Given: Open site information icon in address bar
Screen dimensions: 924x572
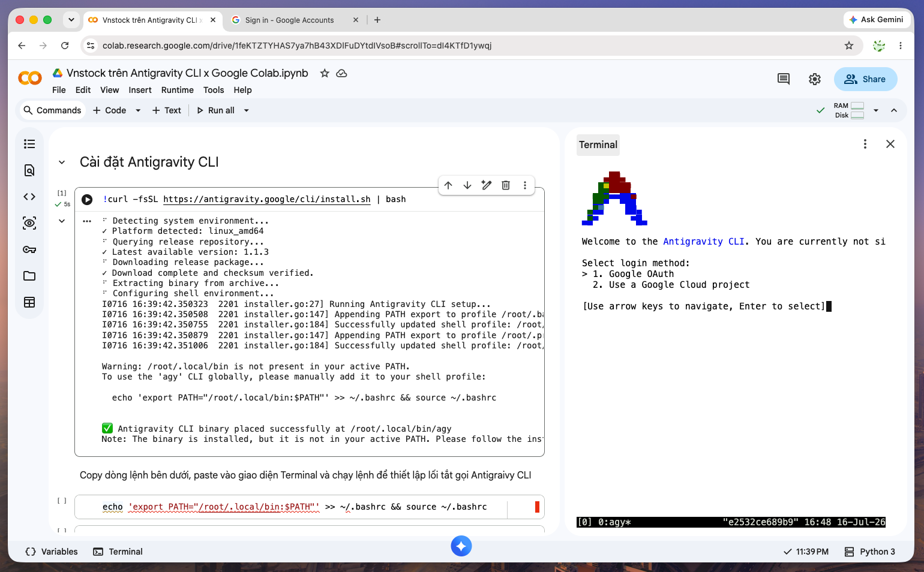Looking at the screenshot, I should click(90, 46).
